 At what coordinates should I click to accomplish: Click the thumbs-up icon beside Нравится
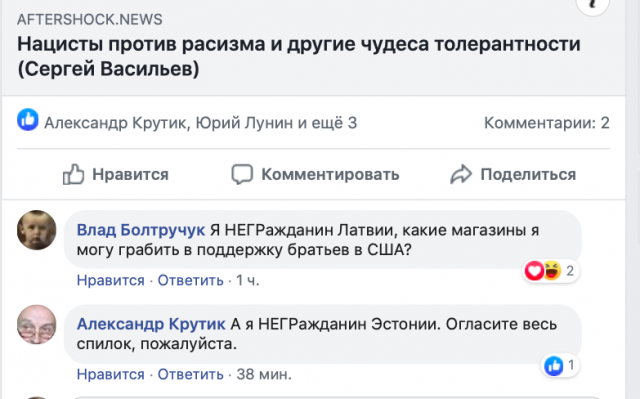(73, 174)
